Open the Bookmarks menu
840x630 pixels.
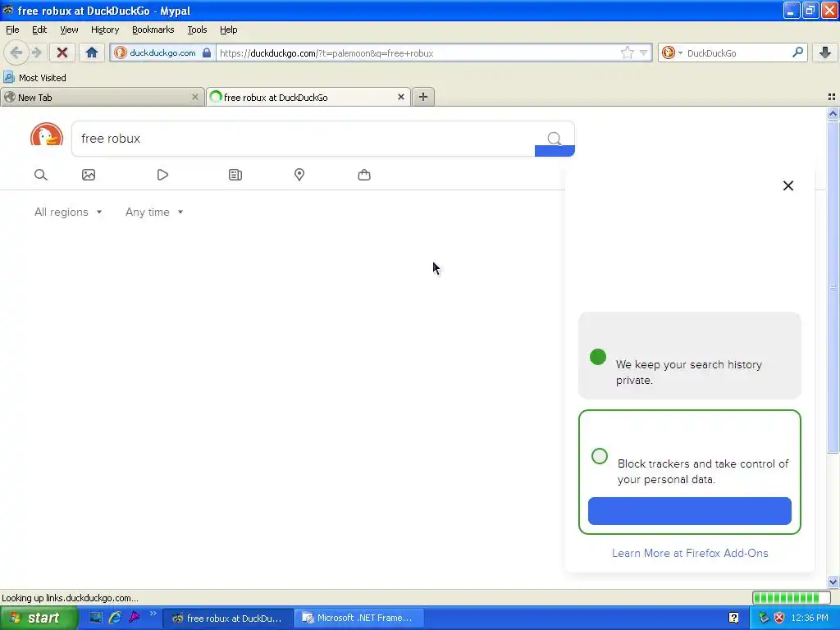coord(153,30)
